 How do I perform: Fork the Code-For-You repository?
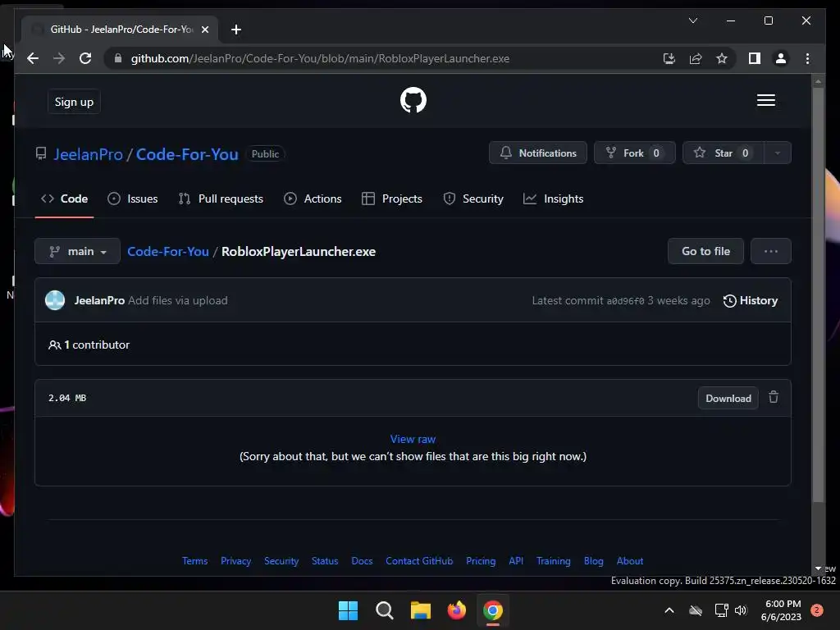click(634, 153)
